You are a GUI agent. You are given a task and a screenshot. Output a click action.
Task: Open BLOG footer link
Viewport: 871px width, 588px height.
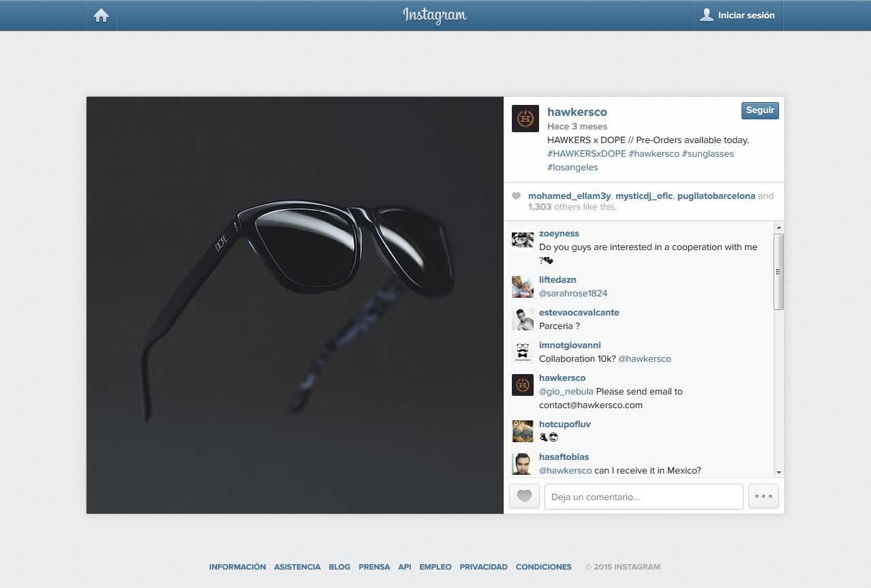(339, 567)
